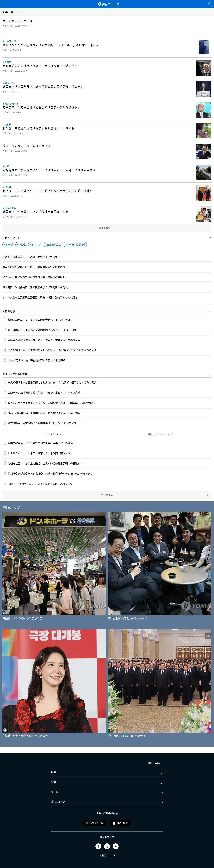
Task: Click thumbnail of ビラ散布中止 article
Action: point(204,214)
